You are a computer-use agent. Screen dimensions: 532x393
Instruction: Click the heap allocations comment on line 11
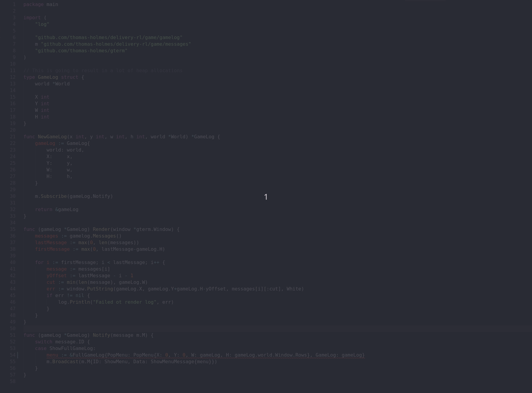[x=103, y=71]
